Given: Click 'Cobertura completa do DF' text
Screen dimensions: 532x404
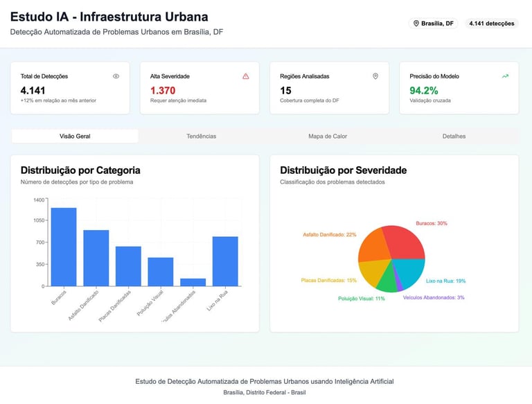Looking at the screenshot, I should coord(310,100).
